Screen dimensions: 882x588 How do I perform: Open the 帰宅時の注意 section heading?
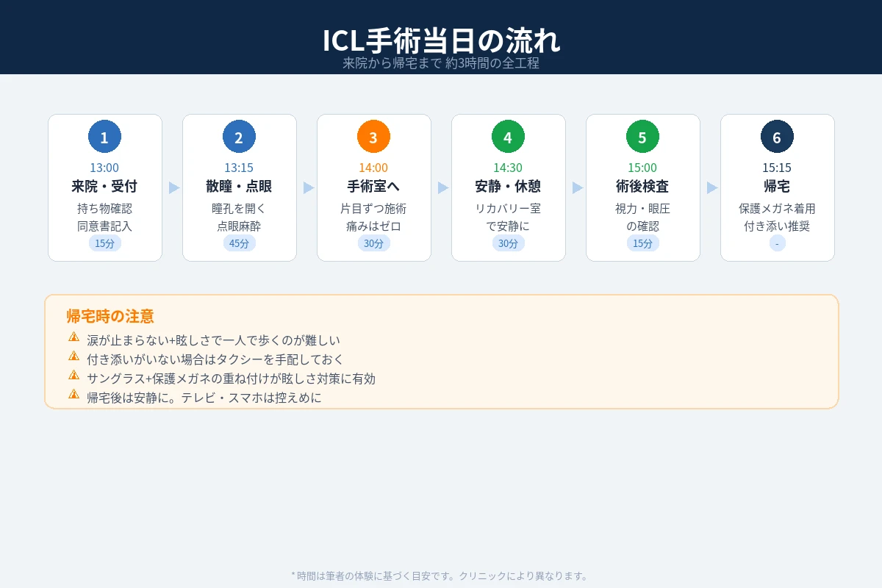(x=110, y=316)
